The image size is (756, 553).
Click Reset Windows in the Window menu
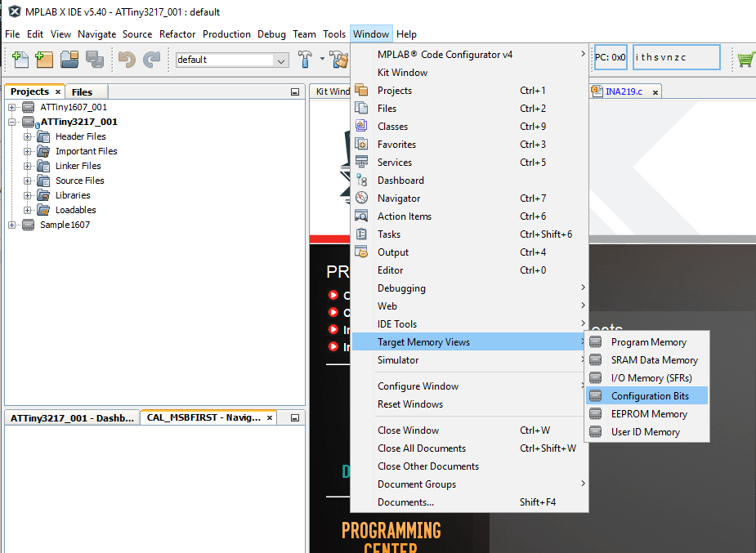(410, 404)
